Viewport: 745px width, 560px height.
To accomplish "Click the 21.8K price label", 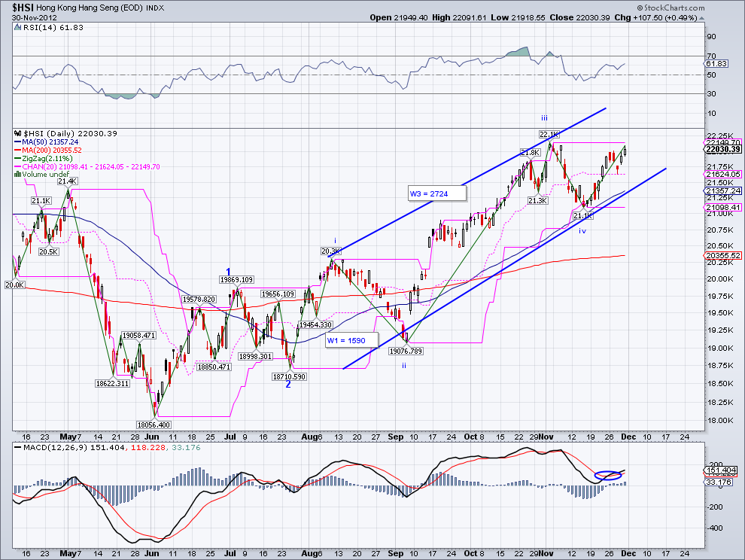I will 530,153.
